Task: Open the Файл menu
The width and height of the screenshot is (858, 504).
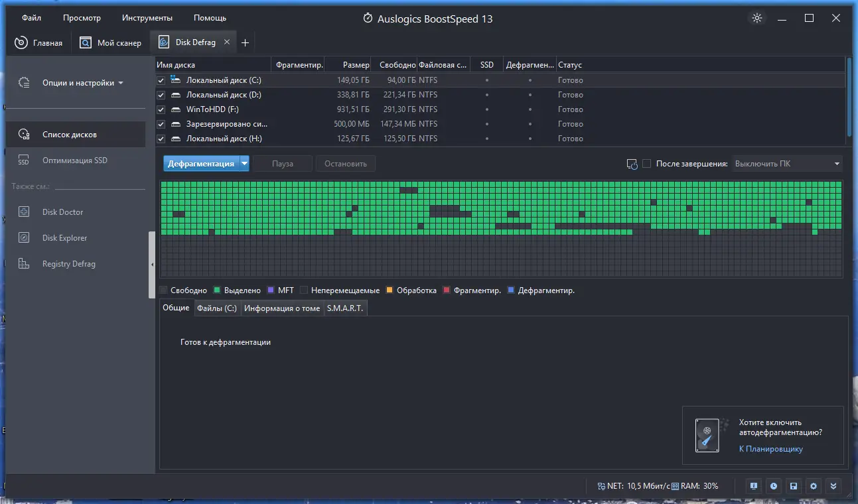Action: (31, 18)
